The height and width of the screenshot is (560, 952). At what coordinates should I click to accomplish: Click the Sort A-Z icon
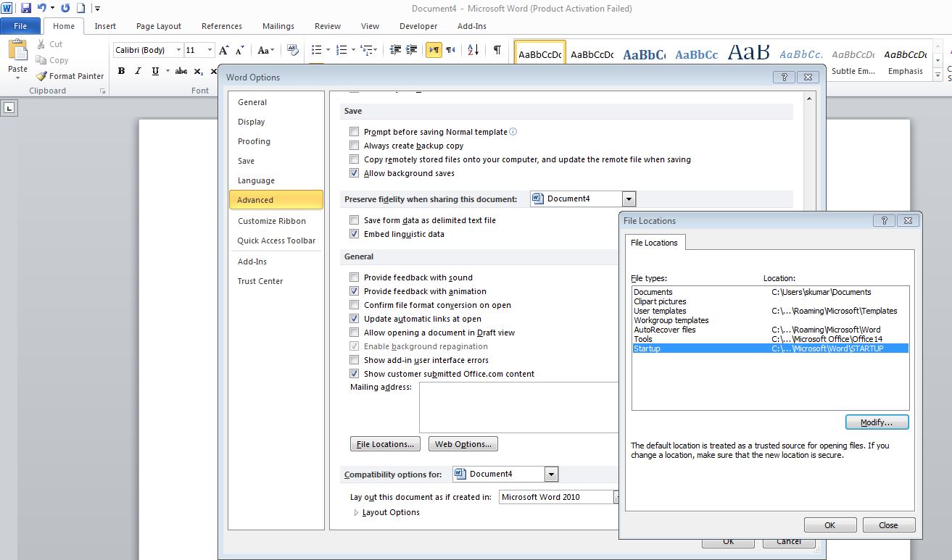pyautogui.click(x=473, y=50)
